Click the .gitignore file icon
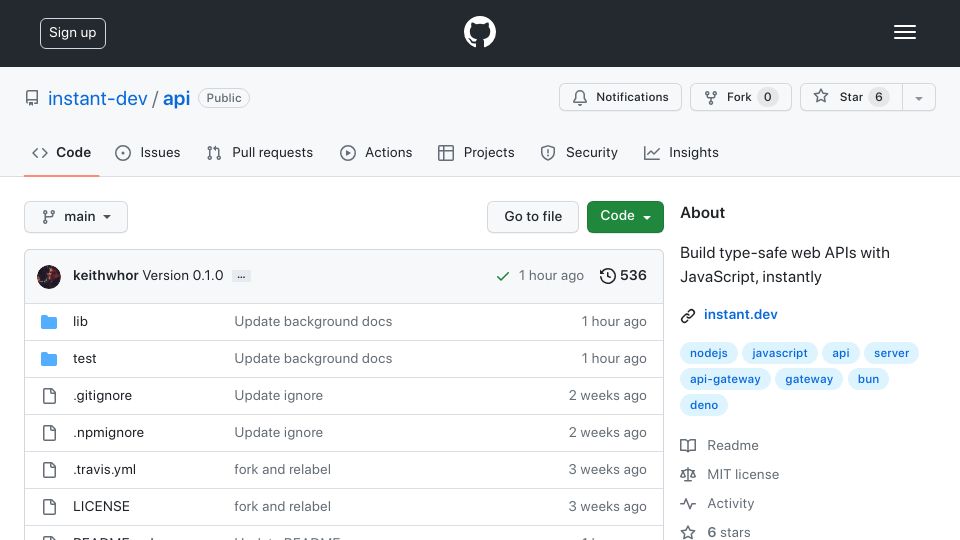 coord(50,396)
